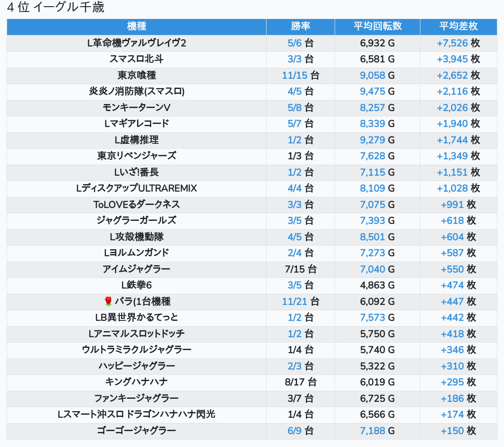Open the 11/21 link in the バラ row

tap(294, 302)
